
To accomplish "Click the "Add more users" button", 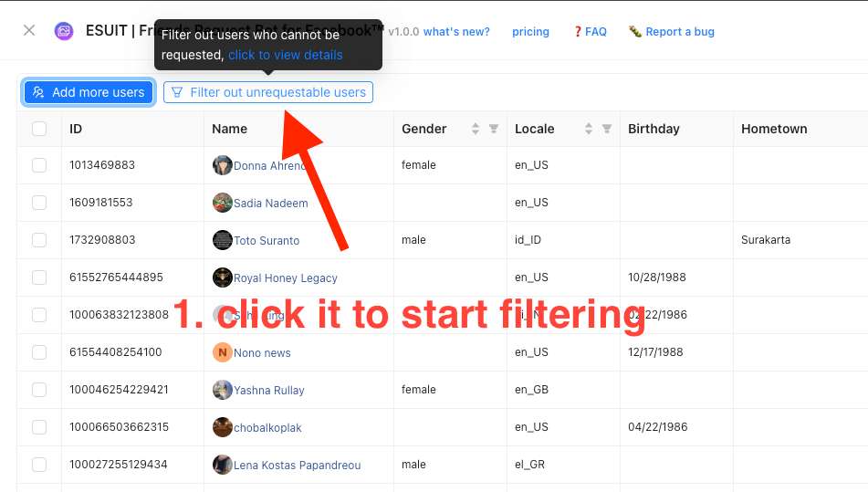I will (89, 92).
